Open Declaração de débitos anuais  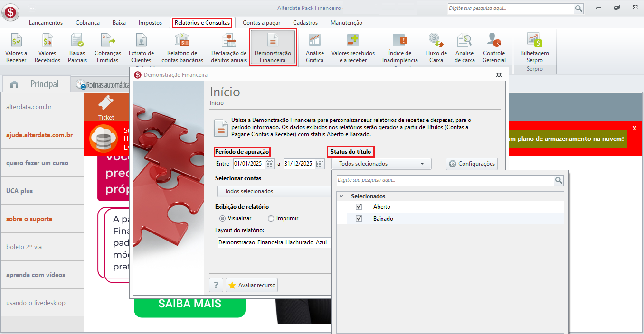tap(229, 48)
